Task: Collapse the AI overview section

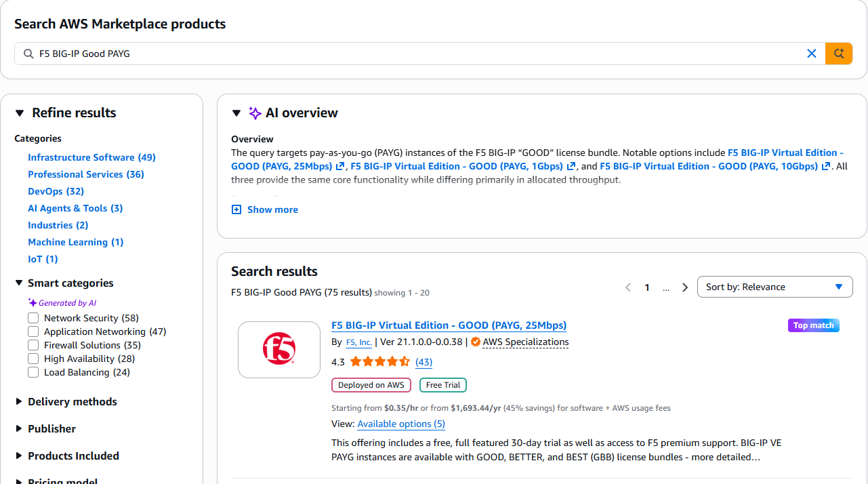Action: click(236, 113)
